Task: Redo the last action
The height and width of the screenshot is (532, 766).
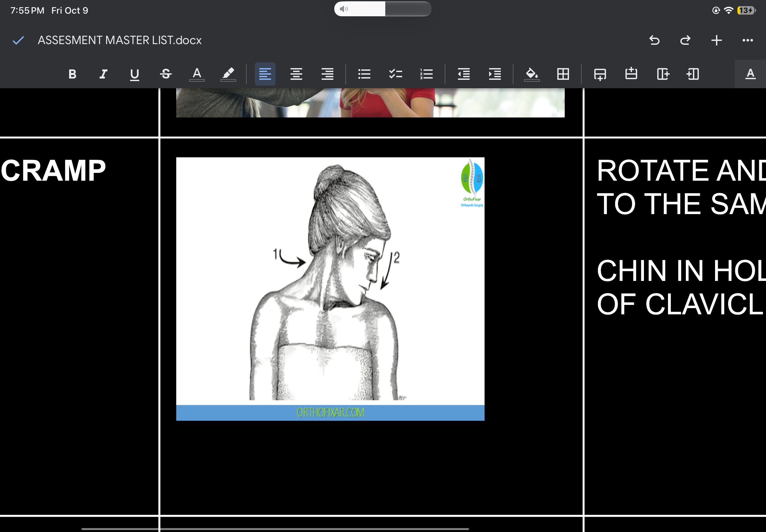Action: click(685, 40)
